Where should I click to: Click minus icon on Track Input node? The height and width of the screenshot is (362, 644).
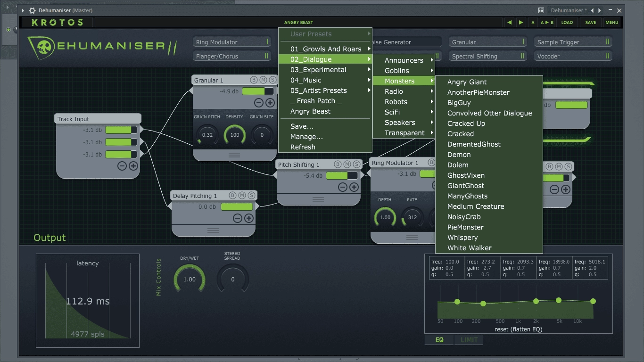point(122,166)
